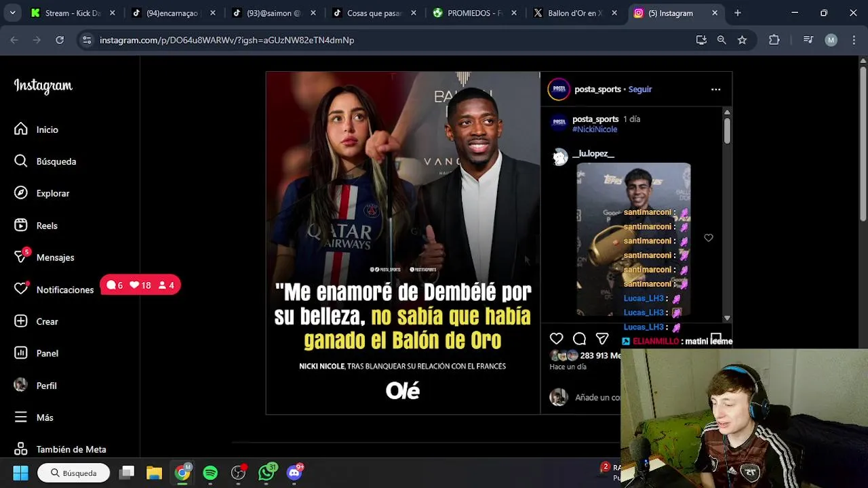Like the post with heart icon
This screenshot has height=488, width=868.
pos(556,339)
